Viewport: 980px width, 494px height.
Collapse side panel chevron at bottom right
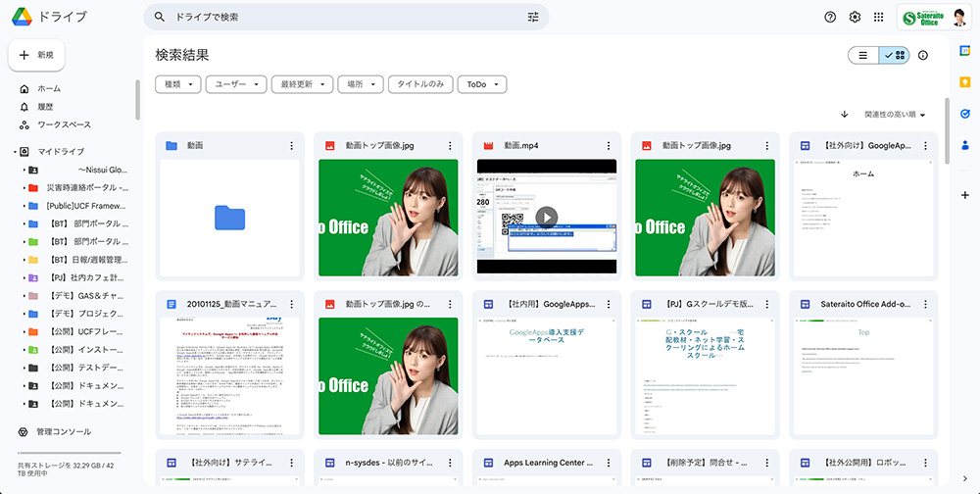coord(965,479)
